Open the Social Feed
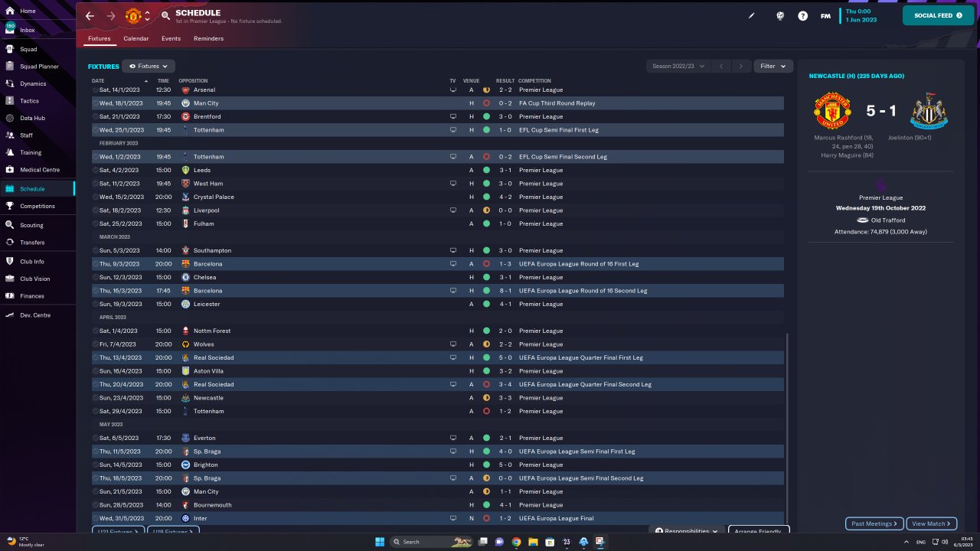Screen dimensions: 980x551 tap(938, 15)
